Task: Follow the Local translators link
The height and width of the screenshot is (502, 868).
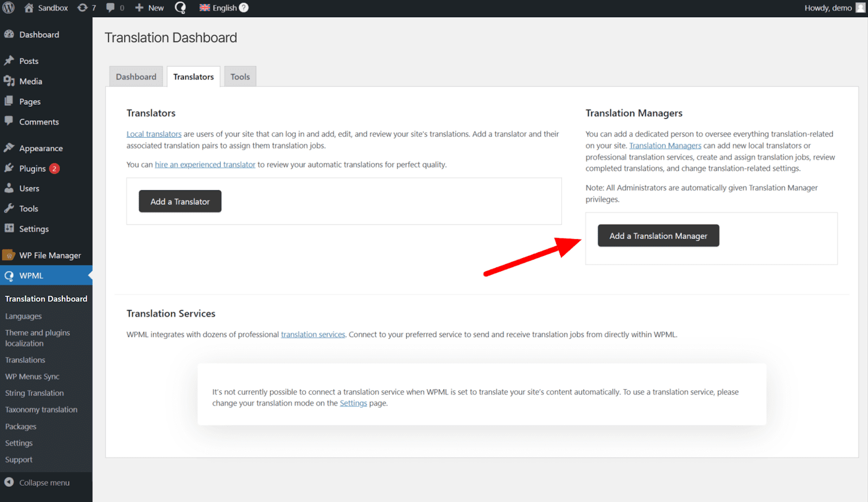Action: pos(154,134)
